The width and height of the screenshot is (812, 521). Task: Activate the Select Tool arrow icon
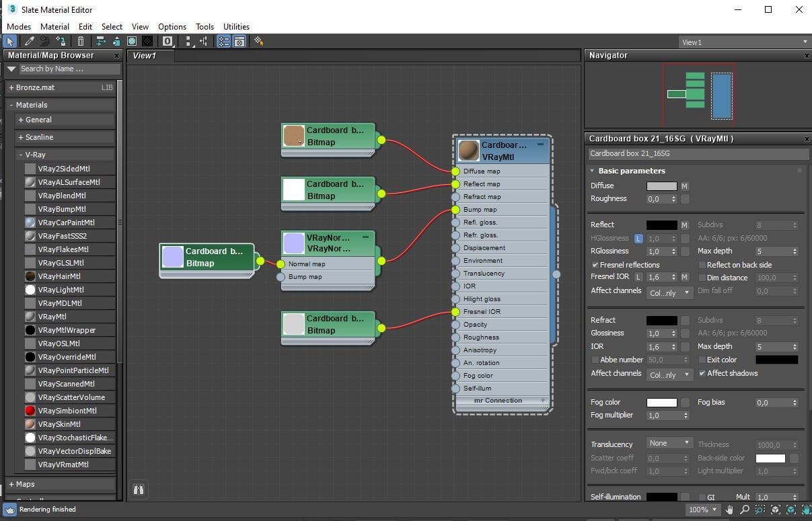[x=10, y=42]
